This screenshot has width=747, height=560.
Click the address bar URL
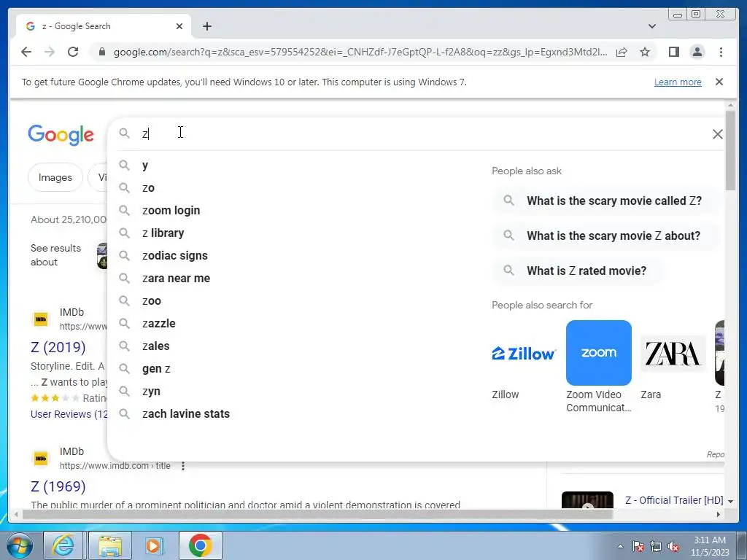[x=360, y=52]
